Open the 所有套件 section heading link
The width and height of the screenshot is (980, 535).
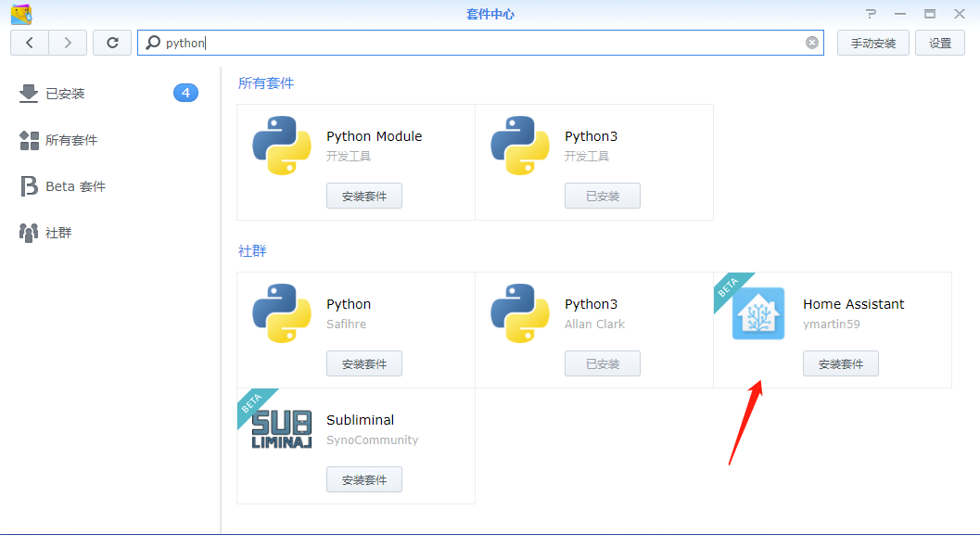click(265, 83)
